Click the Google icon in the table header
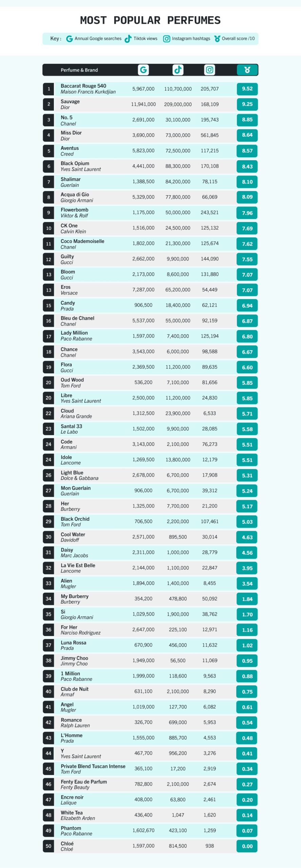Viewport: 301px width, 868px height. click(144, 70)
